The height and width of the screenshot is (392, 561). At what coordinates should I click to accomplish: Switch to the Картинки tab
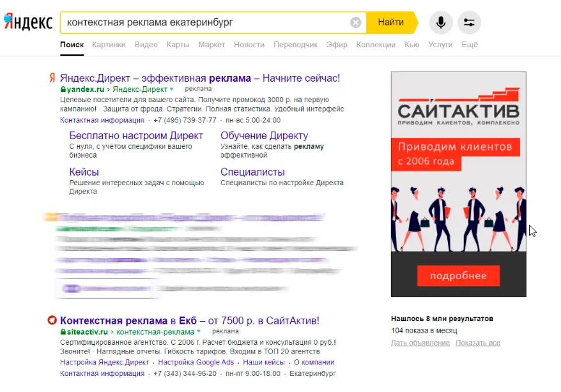coord(109,45)
